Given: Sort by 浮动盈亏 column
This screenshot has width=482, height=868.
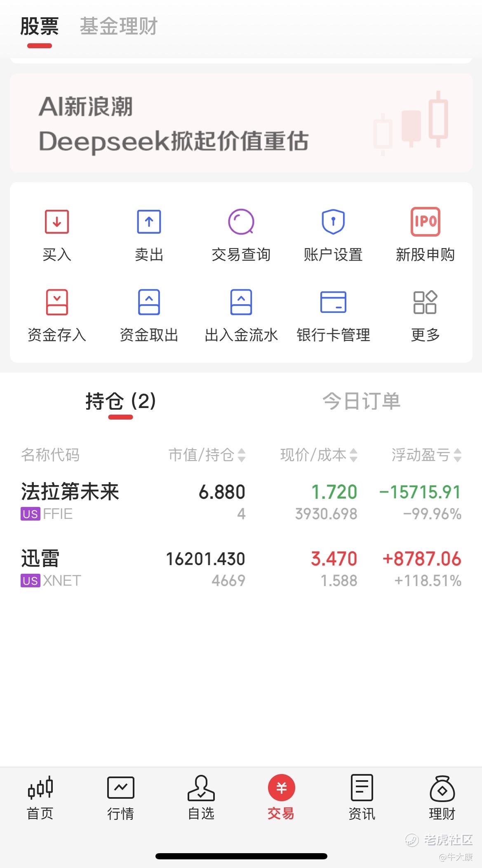Looking at the screenshot, I should click(x=427, y=455).
